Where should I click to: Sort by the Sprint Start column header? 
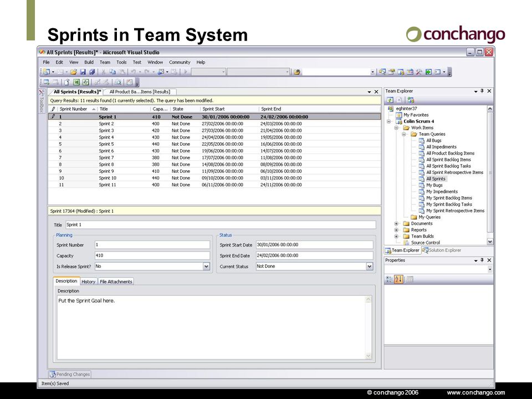(x=229, y=109)
